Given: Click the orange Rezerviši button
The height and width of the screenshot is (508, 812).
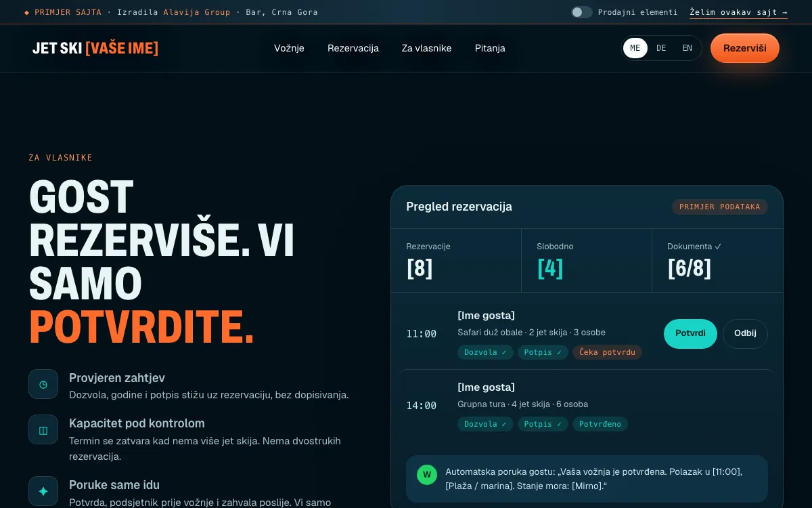Looking at the screenshot, I should point(745,48).
